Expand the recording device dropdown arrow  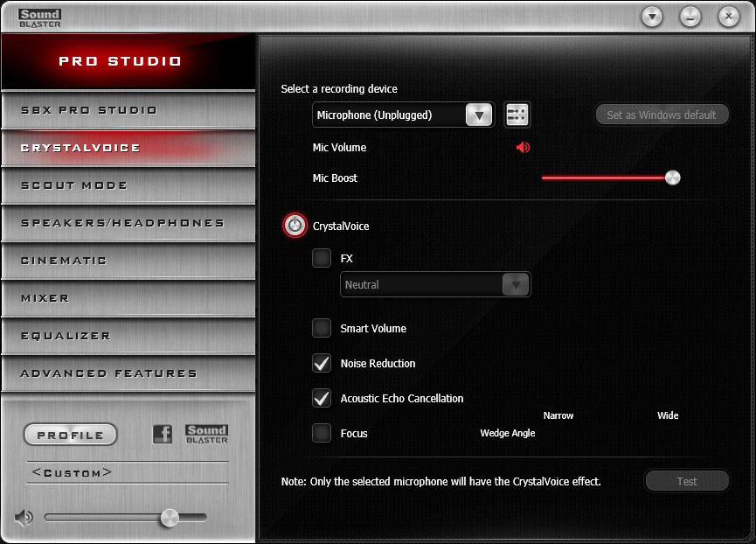[x=479, y=115]
